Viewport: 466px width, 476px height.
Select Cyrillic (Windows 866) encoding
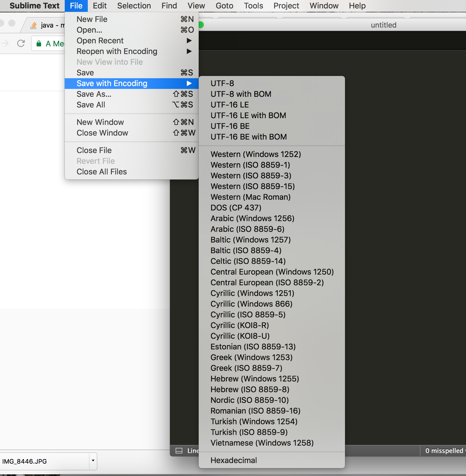coord(272,304)
